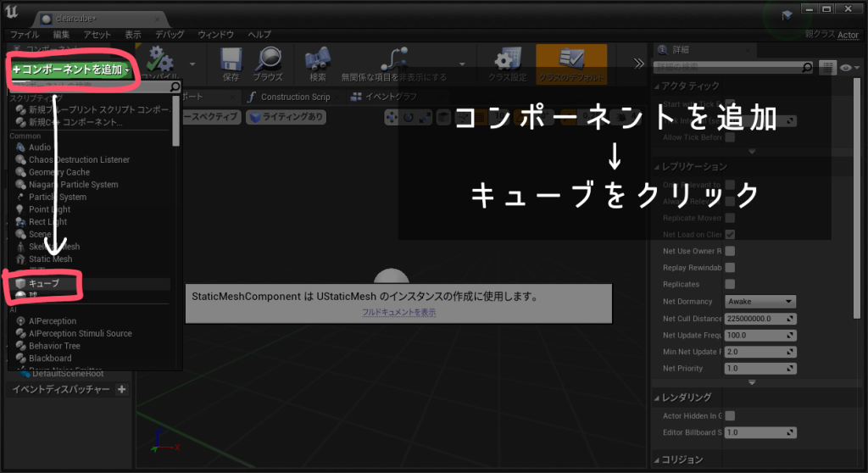This screenshot has width=868, height=473.
Task: Switch to the Construction Script tab
Action: [x=288, y=97]
